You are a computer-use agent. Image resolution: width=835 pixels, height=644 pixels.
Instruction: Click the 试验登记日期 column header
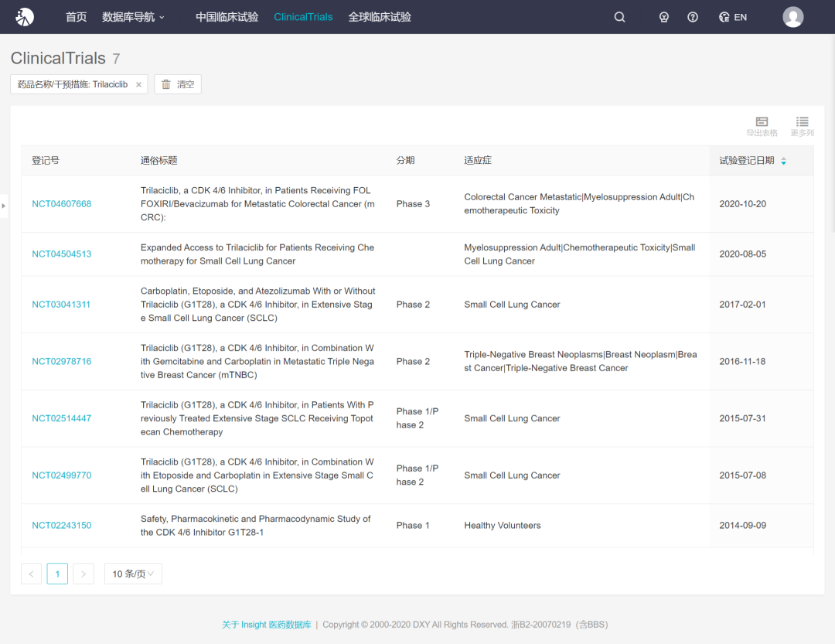pos(747,161)
